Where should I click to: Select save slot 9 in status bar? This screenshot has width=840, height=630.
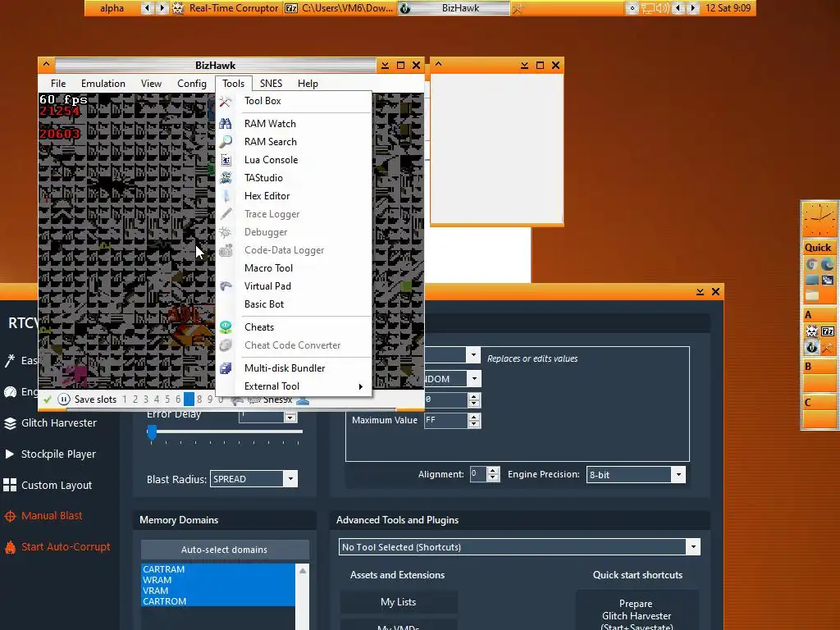[210, 399]
